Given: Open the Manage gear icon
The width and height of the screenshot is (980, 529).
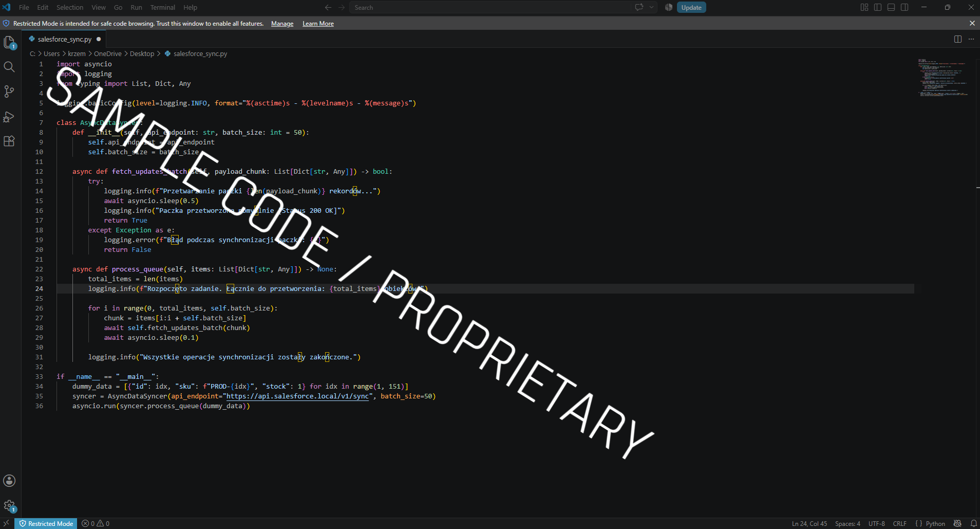Looking at the screenshot, I should [9, 505].
